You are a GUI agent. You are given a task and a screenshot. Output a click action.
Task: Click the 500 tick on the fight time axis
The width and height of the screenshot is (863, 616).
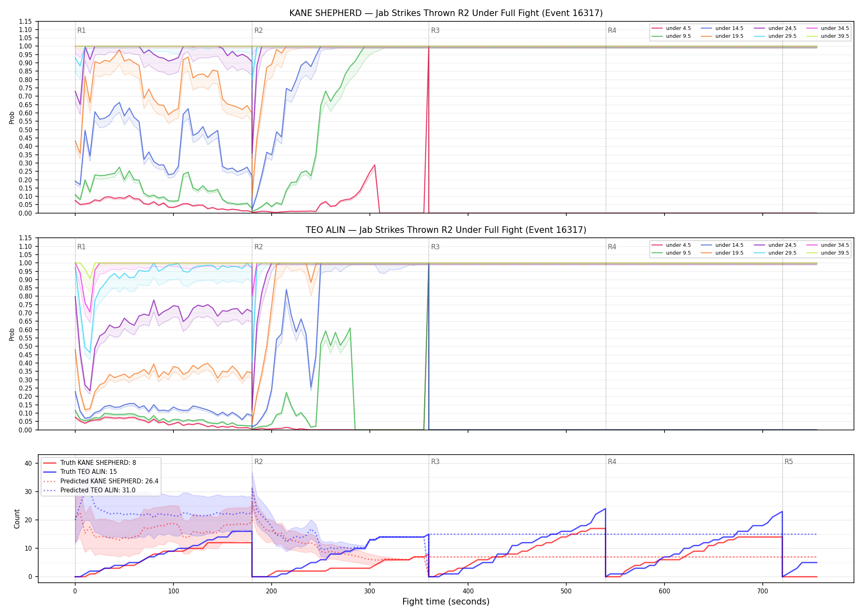566,591
